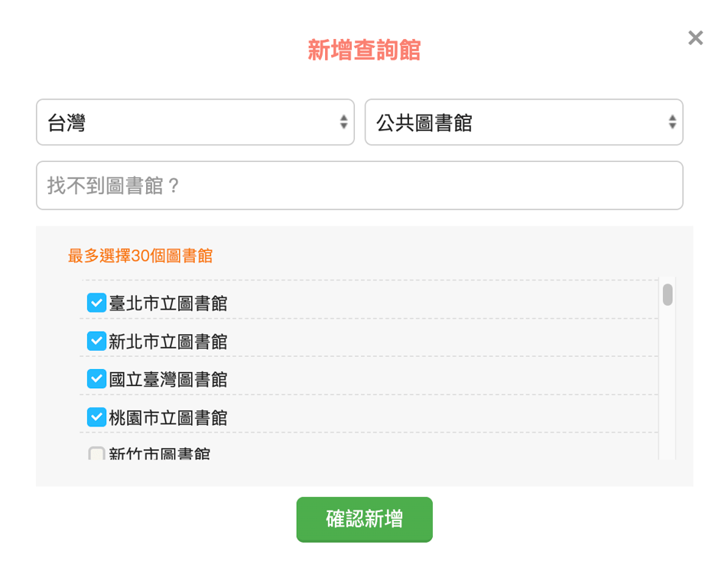
Task: Open the 台灣 region dropdown
Action: click(195, 122)
